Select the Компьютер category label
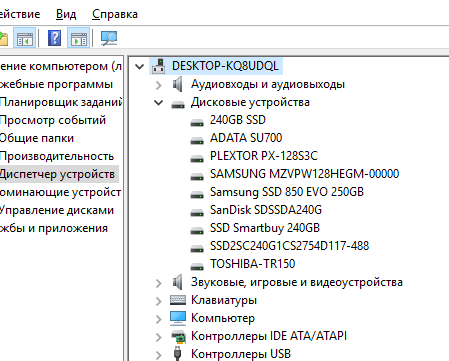 point(223,318)
